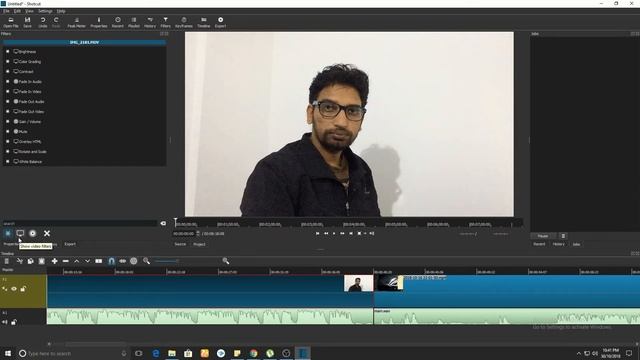
Task: Paste clip into the timeline
Action: click(x=42, y=261)
